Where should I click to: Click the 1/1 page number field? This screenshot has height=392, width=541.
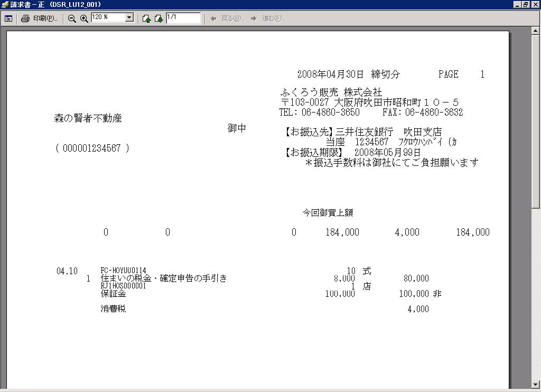tap(183, 17)
